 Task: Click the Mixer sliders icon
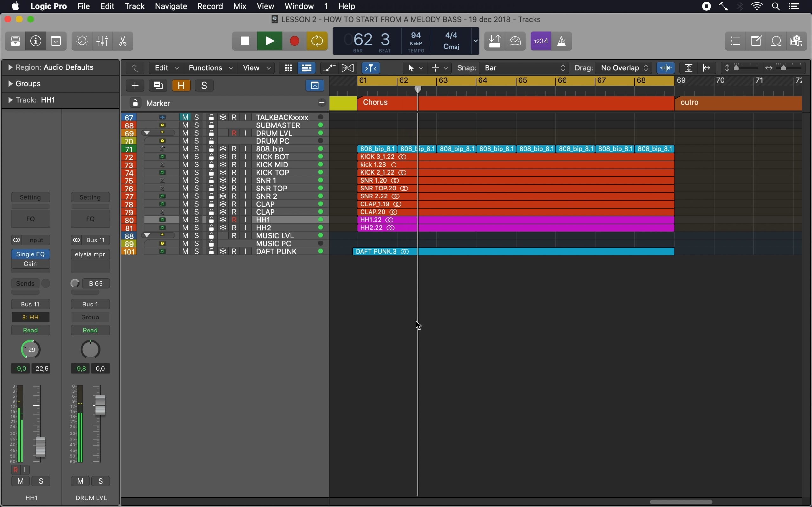[x=102, y=41]
